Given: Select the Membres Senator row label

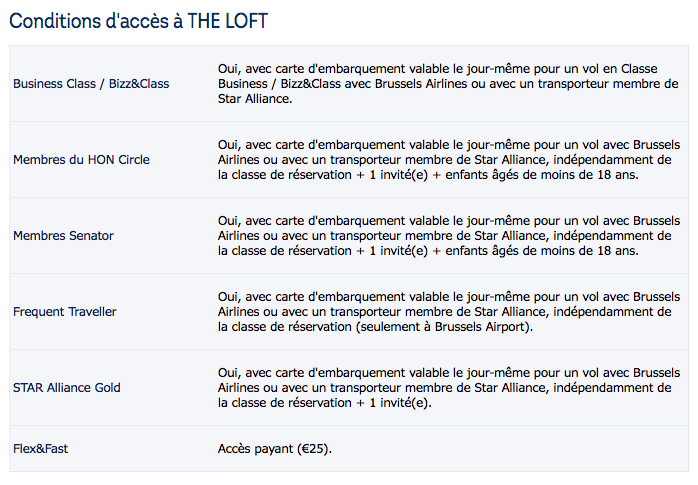Looking at the screenshot, I should [63, 236].
